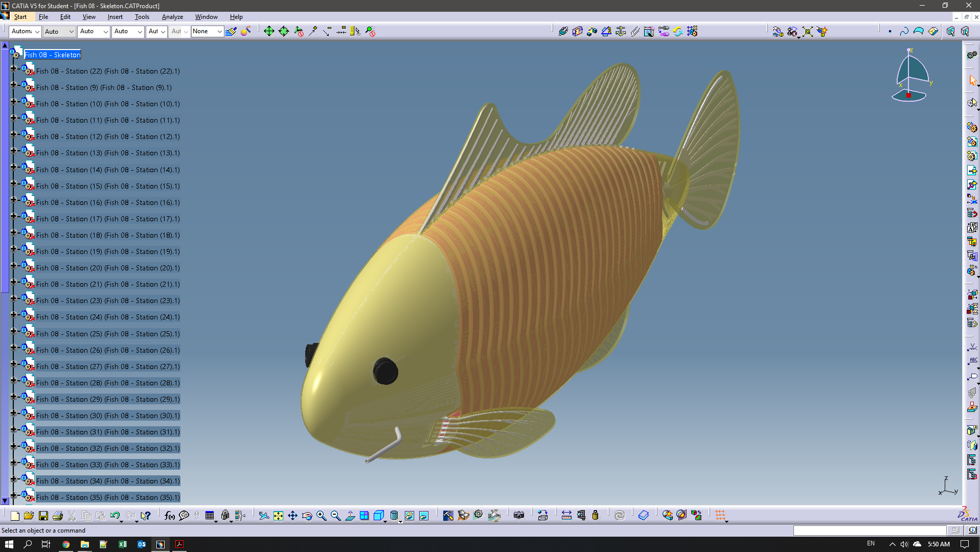Screen dimensions: 980x552
Task: Select Fish 08 - Station (20) tree item
Action: click(x=108, y=268)
